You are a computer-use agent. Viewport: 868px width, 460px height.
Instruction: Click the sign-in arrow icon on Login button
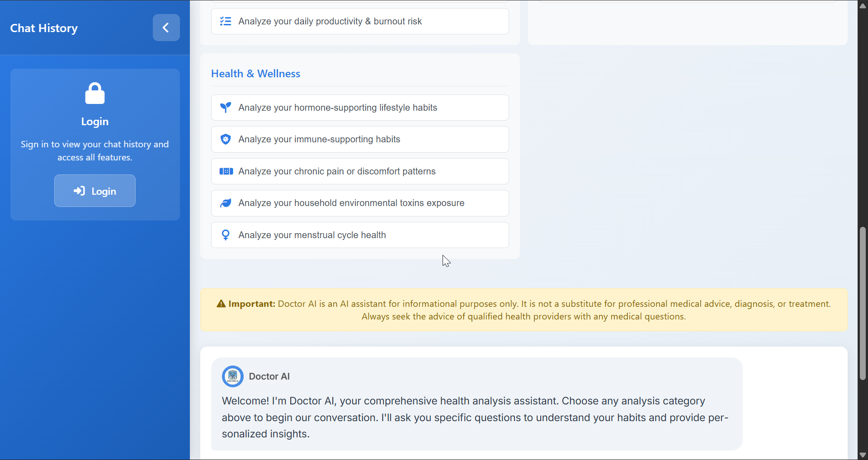(80, 191)
